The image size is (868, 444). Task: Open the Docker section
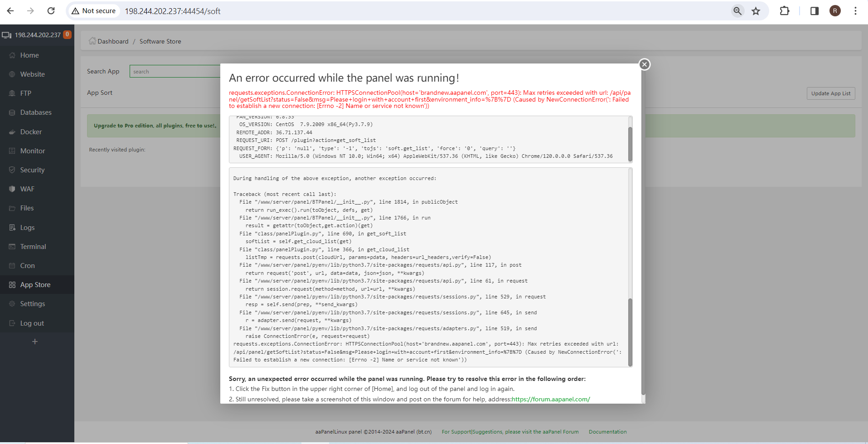pos(31,132)
